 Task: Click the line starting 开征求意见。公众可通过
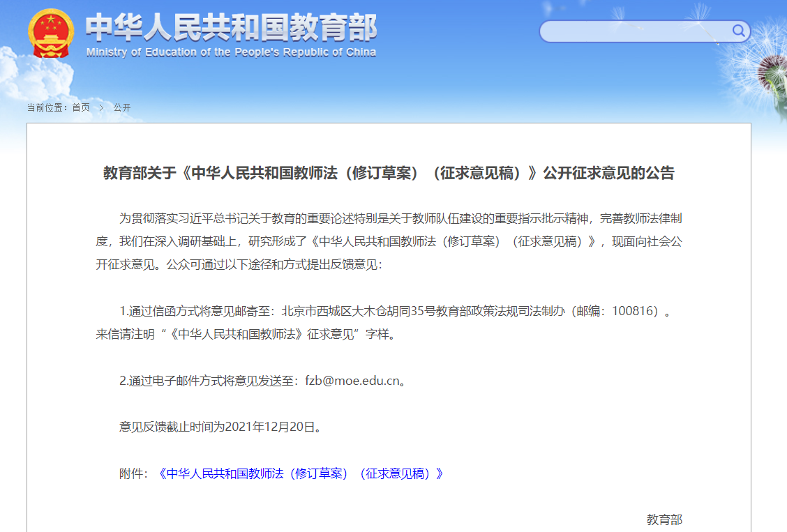(239, 264)
